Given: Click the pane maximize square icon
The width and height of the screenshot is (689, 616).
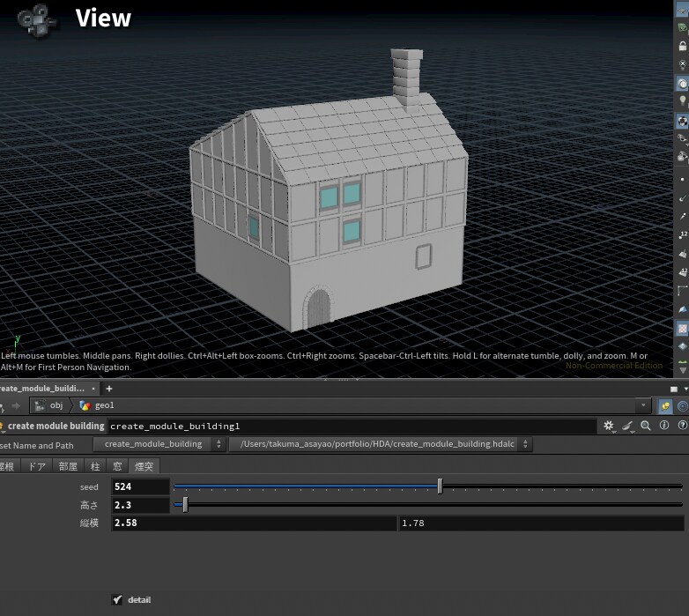Looking at the screenshot, I should click(x=674, y=389).
